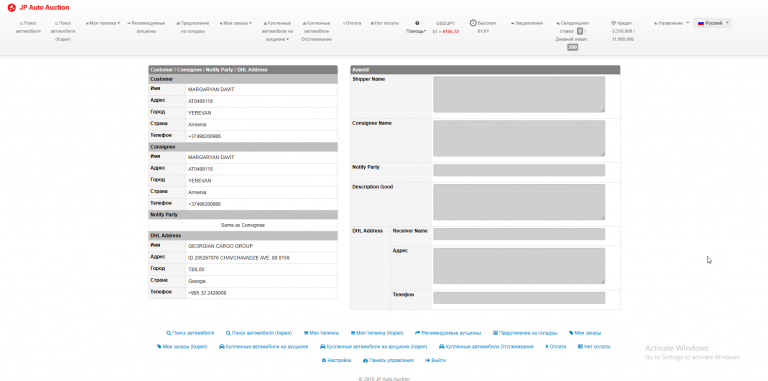Viewport: 768px width, 381px height.
Task: Click Consignee city YEREVAN
Action: tap(200, 181)
